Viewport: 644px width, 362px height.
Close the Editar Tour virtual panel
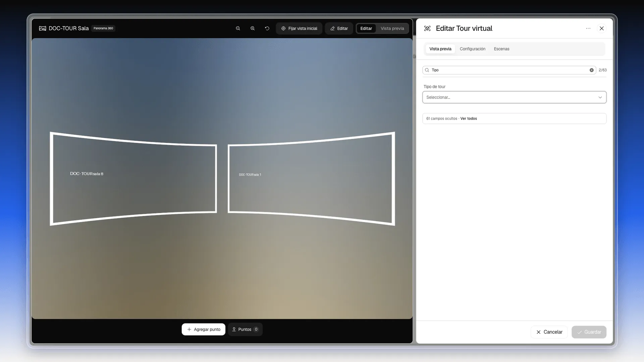pos(602,28)
